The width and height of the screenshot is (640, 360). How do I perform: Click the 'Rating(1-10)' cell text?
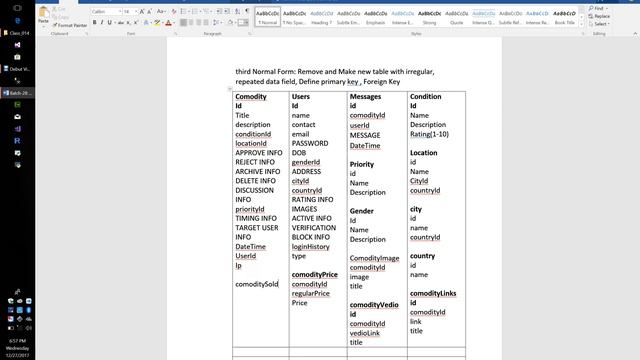[x=429, y=134]
